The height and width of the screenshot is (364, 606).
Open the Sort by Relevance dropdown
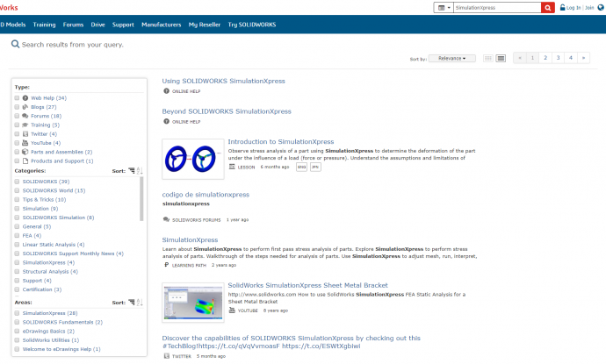point(451,58)
